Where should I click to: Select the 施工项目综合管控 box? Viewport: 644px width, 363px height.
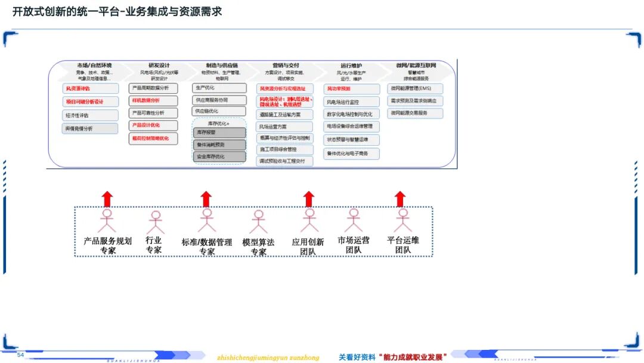coord(284,150)
